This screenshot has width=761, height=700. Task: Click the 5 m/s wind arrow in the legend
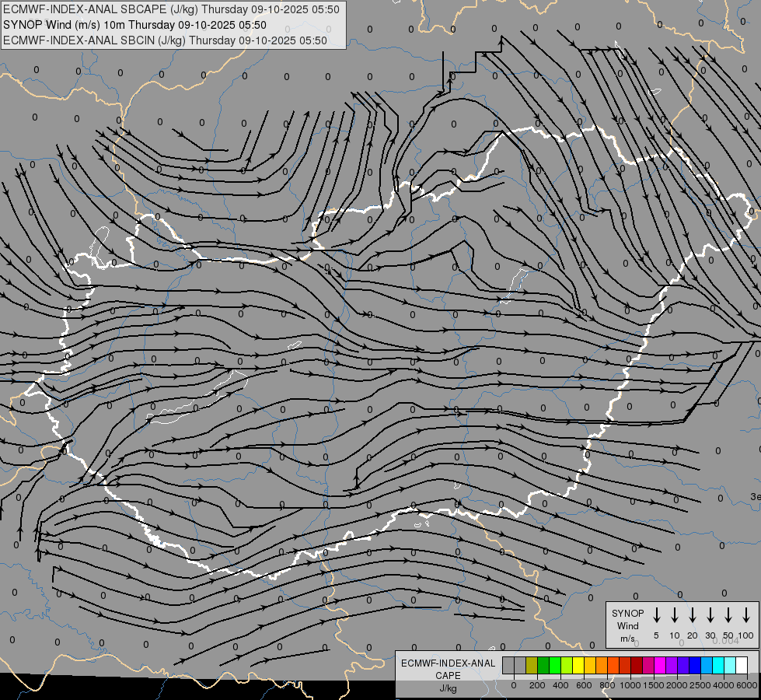coord(657,615)
